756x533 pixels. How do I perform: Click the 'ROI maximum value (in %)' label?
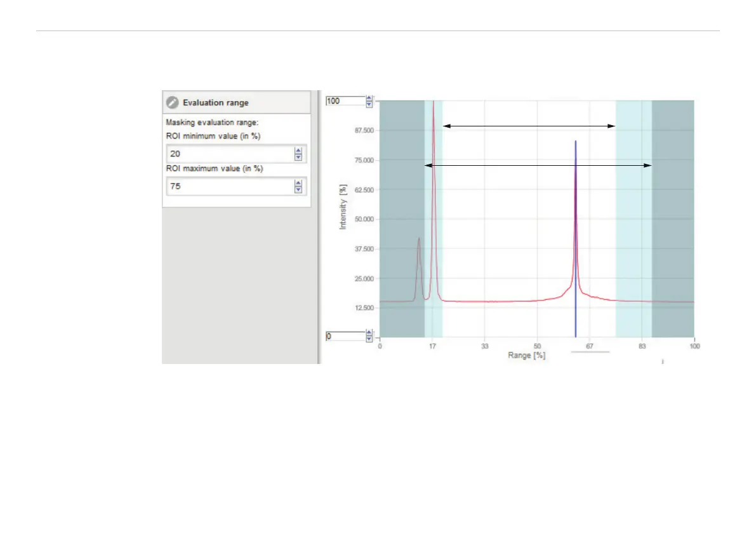(x=215, y=168)
